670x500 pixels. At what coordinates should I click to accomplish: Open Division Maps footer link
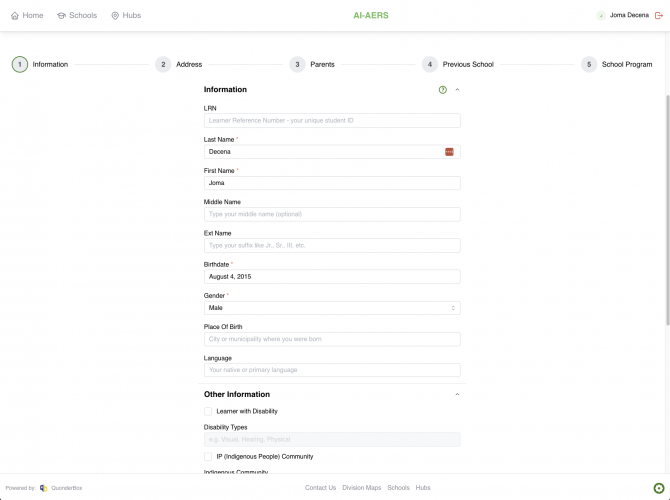pos(361,488)
